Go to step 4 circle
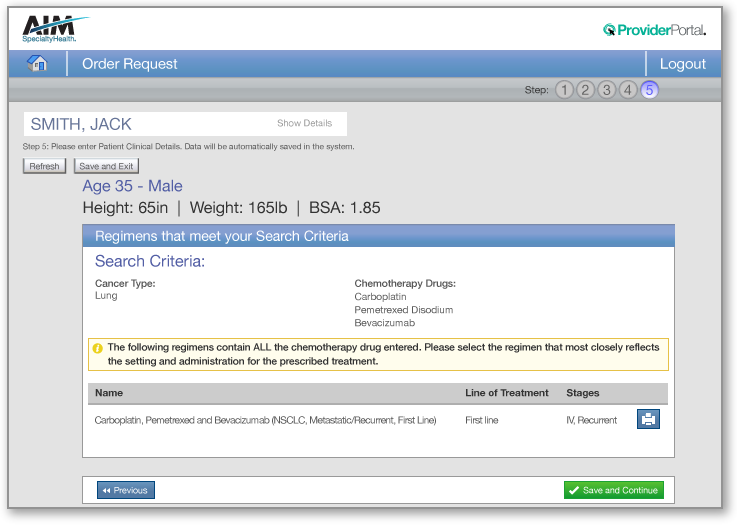This screenshot has width=737, height=525. [x=627, y=90]
